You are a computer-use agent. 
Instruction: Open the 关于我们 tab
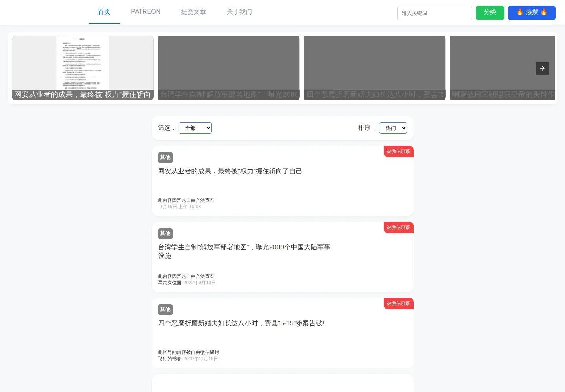[239, 12]
